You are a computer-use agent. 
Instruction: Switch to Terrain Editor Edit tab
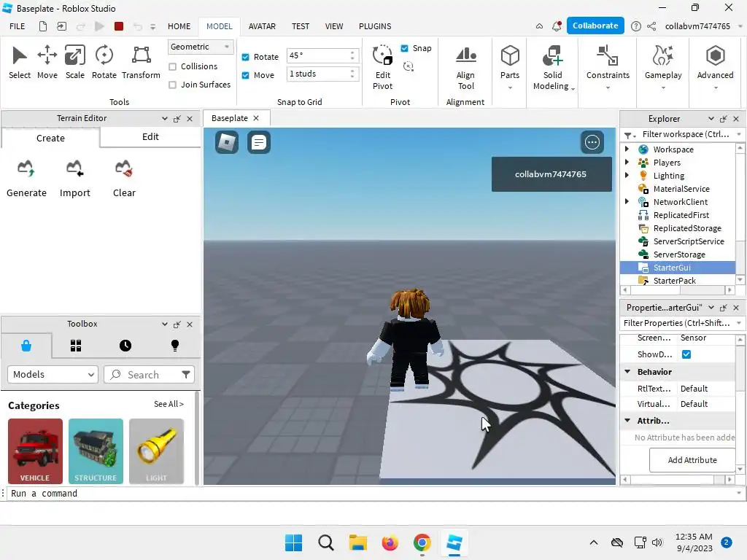tap(150, 137)
